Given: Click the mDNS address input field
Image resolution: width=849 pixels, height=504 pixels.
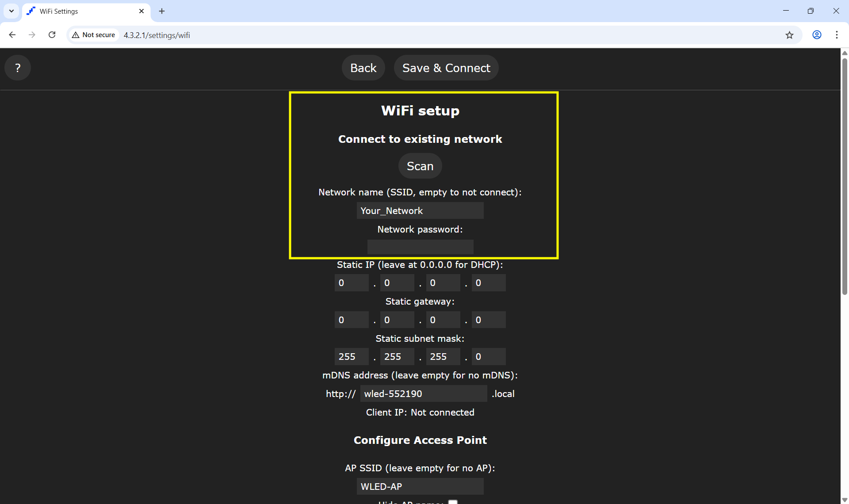Looking at the screenshot, I should click(x=423, y=394).
